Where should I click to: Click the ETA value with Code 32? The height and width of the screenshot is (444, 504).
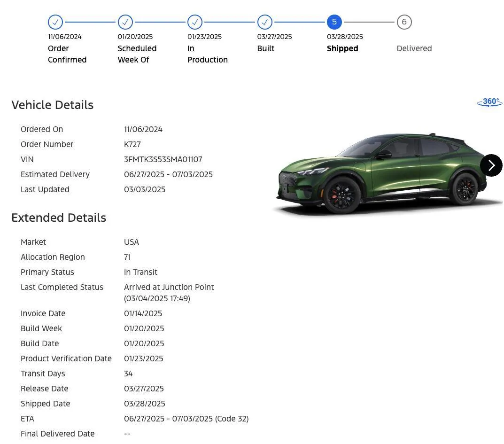click(186, 419)
